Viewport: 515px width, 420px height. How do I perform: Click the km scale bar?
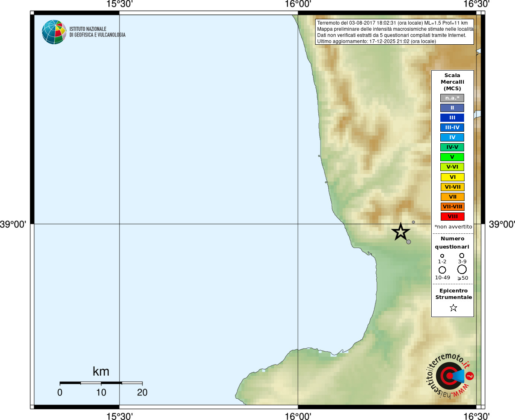(101, 383)
